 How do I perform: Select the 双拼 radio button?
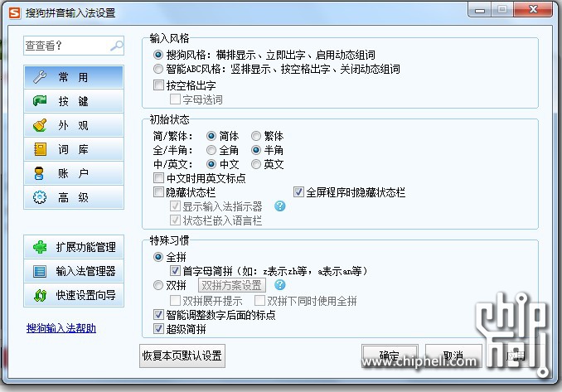tap(158, 285)
